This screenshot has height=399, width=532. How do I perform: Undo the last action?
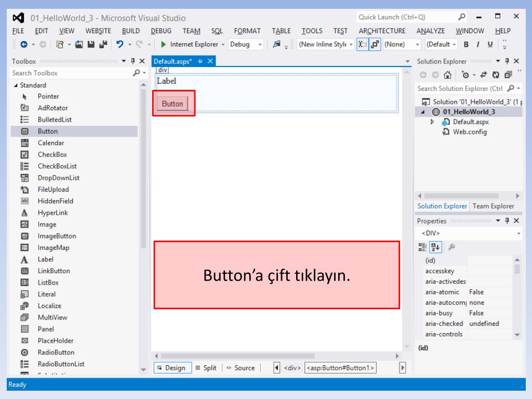tap(120, 44)
